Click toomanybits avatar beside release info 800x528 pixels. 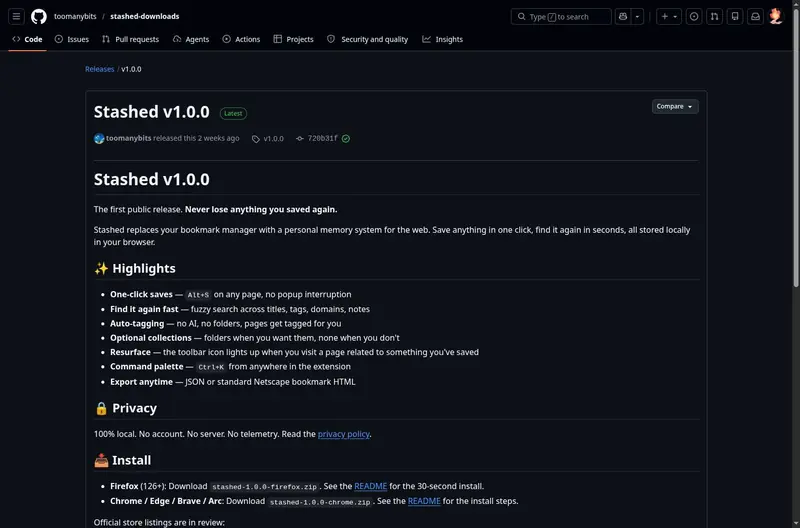[x=99, y=138]
